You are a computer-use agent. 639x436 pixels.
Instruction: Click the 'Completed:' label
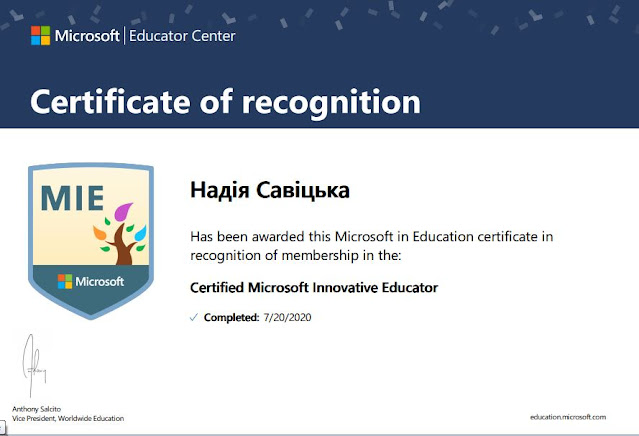click(x=231, y=317)
